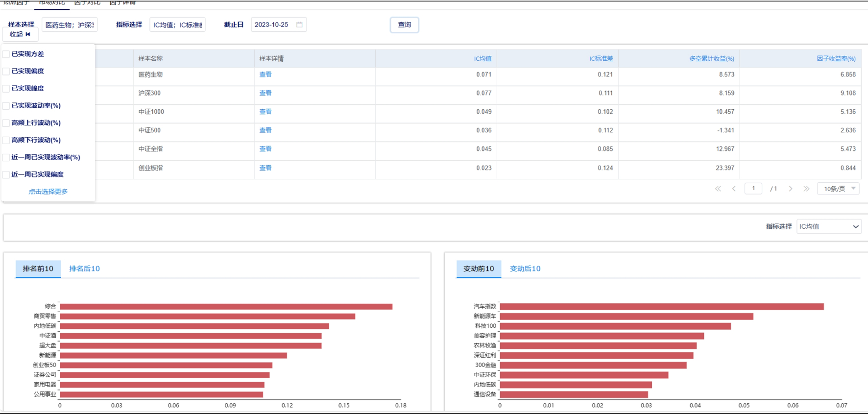Go to previous page arrow

pyautogui.click(x=734, y=189)
